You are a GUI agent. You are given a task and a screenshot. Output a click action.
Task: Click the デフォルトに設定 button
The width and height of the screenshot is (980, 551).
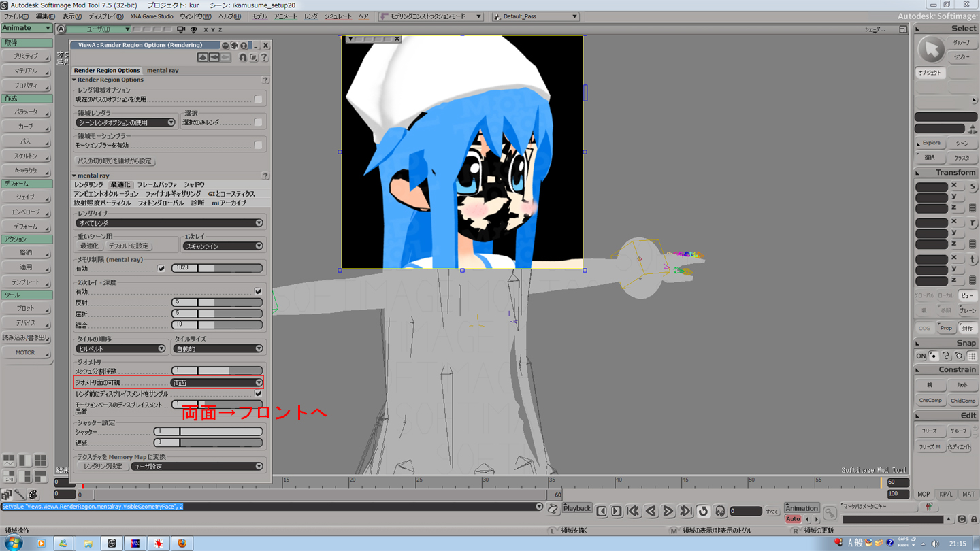[x=129, y=246]
